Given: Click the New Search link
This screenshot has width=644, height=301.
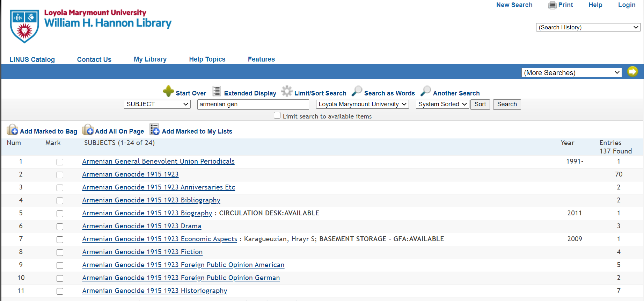Looking at the screenshot, I should tap(514, 5).
